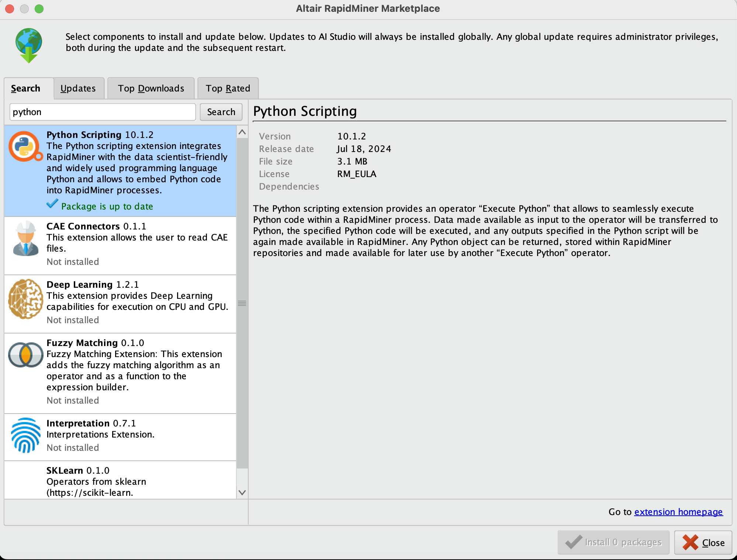Click the Install 0 packages button
This screenshot has width=737, height=560.
[613, 542]
